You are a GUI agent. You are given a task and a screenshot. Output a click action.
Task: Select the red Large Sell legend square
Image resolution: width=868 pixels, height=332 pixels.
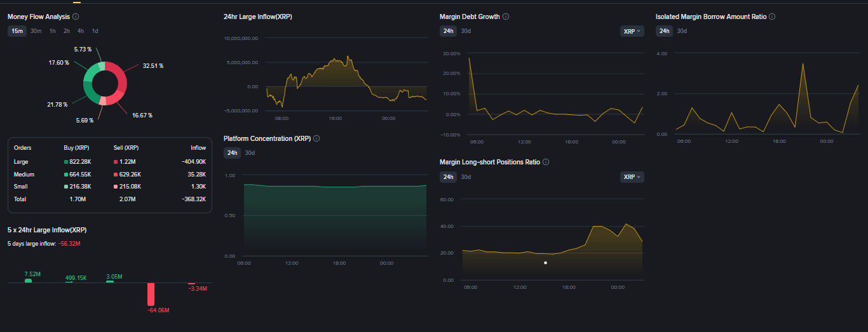[x=116, y=162]
